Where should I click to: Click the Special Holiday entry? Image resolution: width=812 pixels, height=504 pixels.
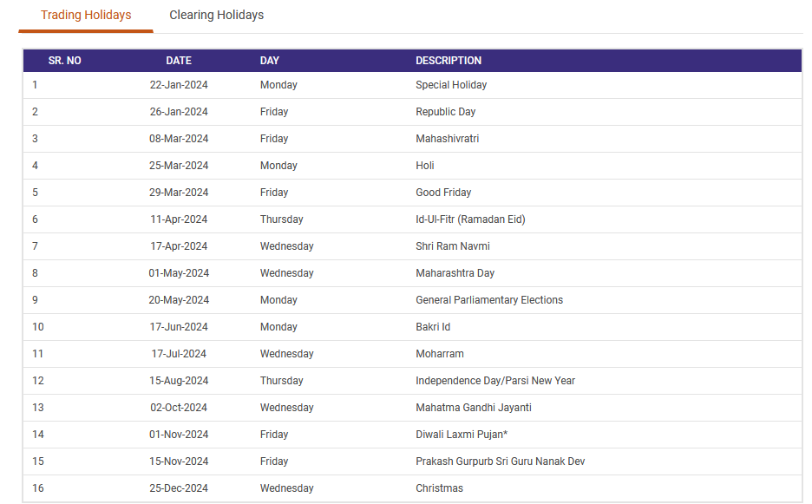[x=449, y=84]
